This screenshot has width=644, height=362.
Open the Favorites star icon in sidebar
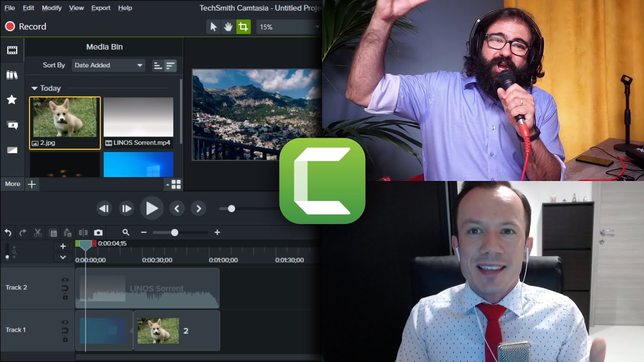click(12, 100)
